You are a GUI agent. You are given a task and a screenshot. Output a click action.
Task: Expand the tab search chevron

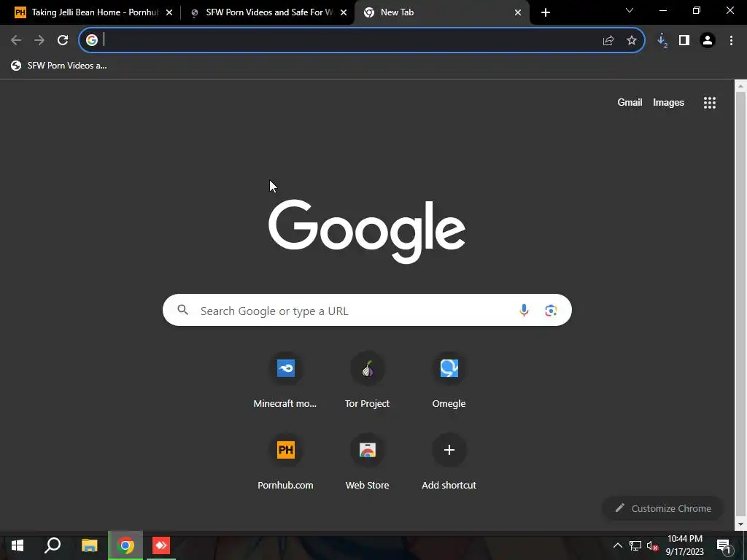630,10
